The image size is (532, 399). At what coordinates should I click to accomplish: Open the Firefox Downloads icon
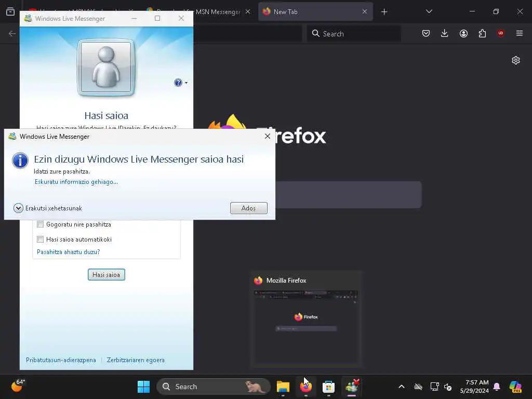point(445,33)
